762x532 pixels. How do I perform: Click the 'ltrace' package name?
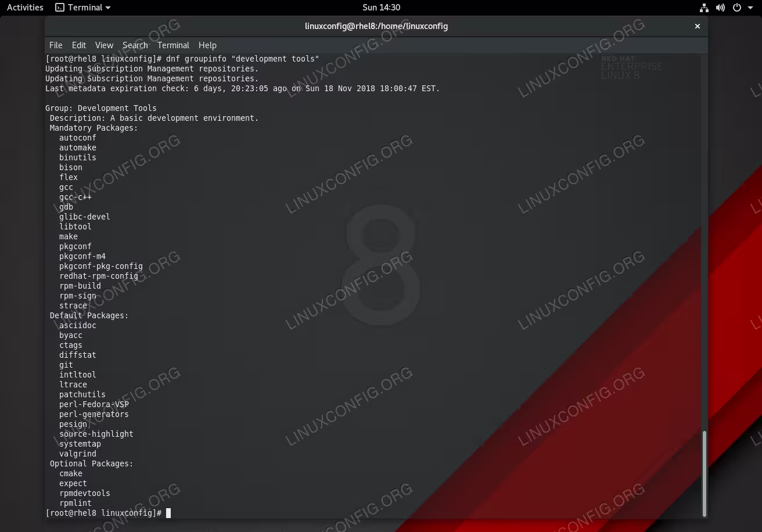[x=73, y=384]
